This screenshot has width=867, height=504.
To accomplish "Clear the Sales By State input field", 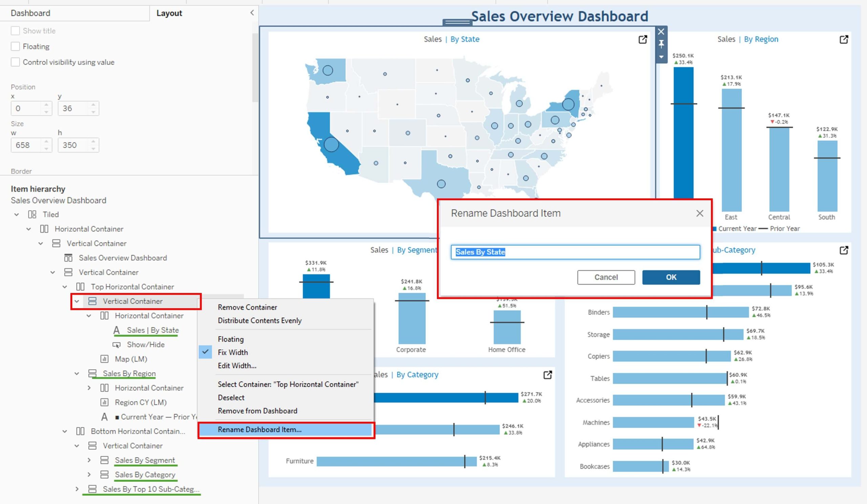I will point(576,251).
